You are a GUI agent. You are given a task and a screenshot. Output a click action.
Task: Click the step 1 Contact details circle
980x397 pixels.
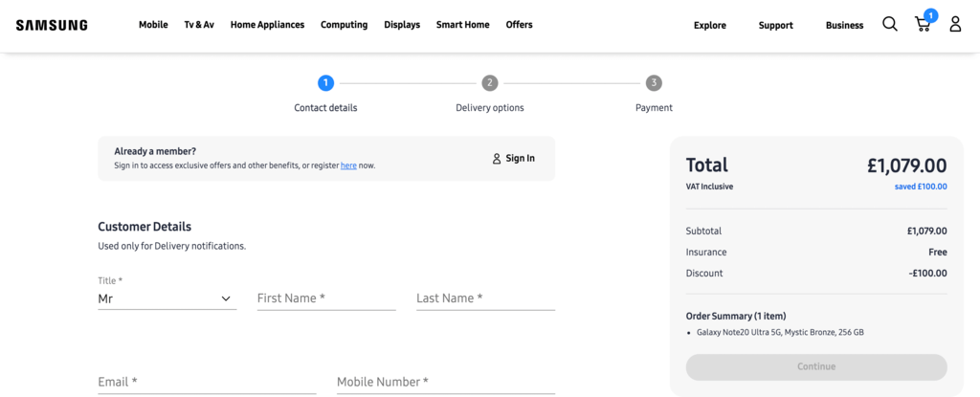(x=325, y=83)
